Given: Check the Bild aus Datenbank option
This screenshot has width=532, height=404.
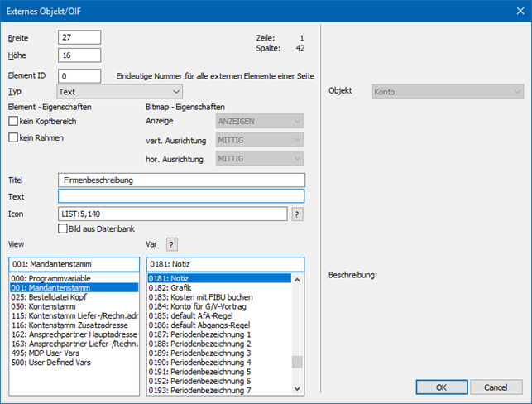Looking at the screenshot, I should pyautogui.click(x=63, y=228).
